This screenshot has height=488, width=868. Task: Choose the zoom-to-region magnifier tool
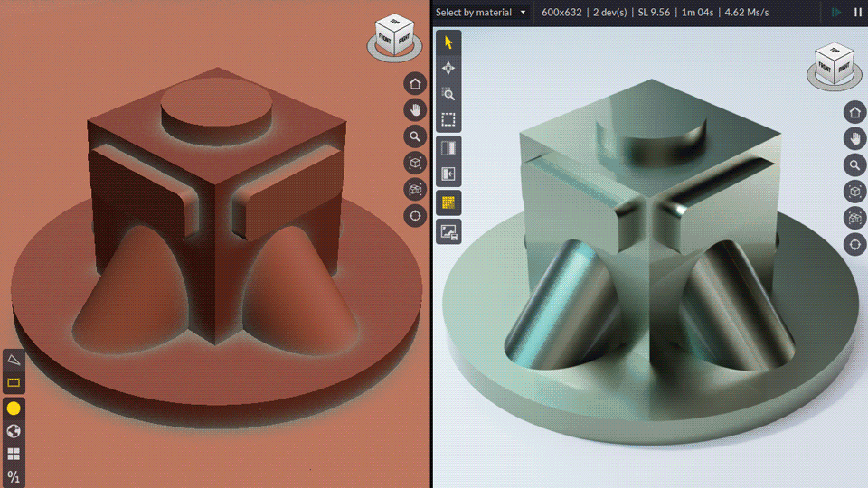(448, 93)
